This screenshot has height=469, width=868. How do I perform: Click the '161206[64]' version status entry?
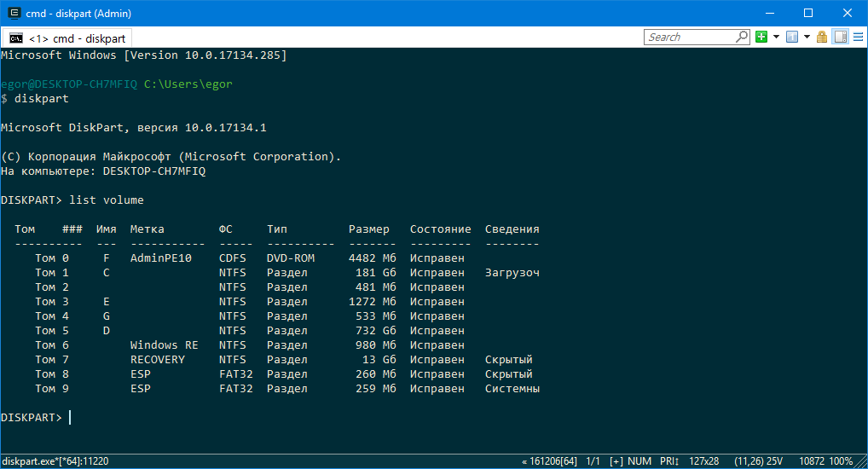click(x=550, y=461)
